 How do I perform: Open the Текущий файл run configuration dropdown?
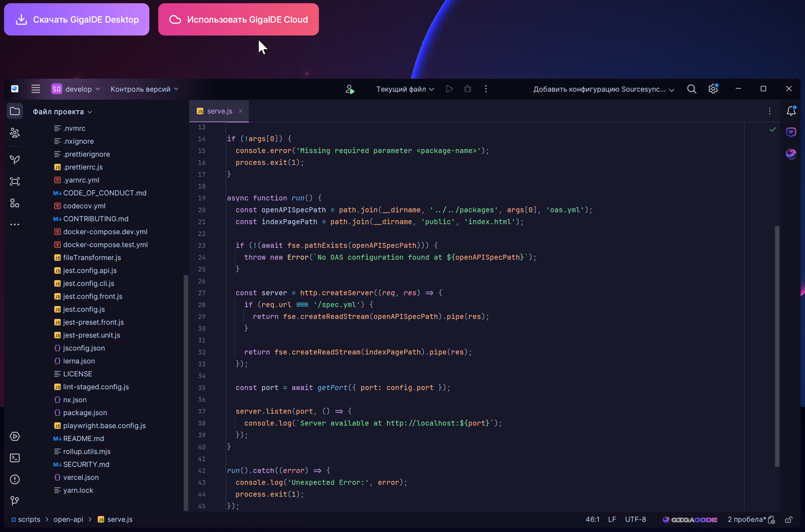click(x=405, y=89)
